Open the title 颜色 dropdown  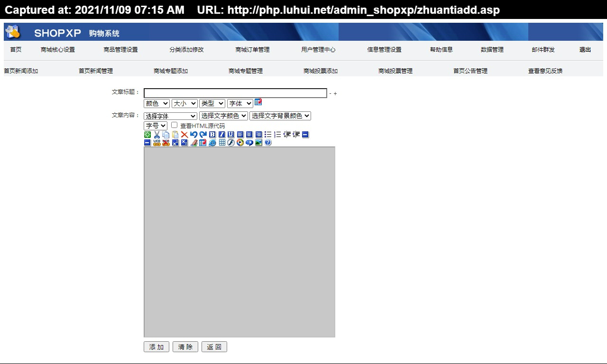point(156,103)
